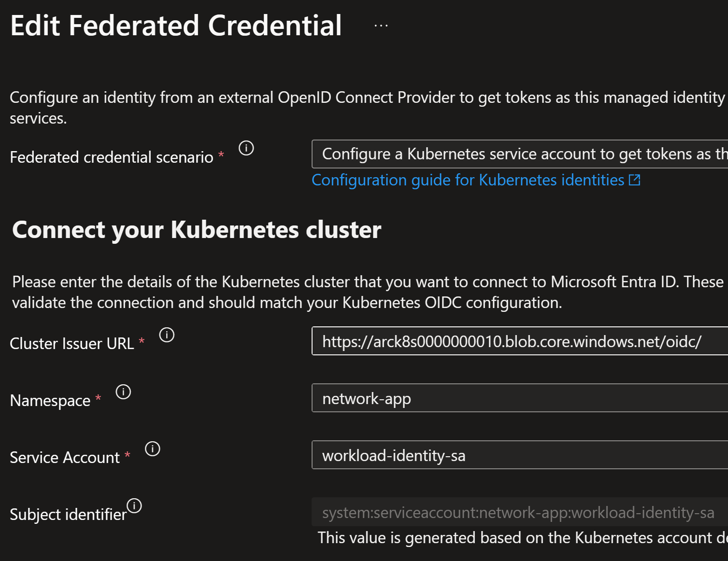The image size is (728, 561).
Task: Show info tooltip for Namespace field
Action: 123,392
